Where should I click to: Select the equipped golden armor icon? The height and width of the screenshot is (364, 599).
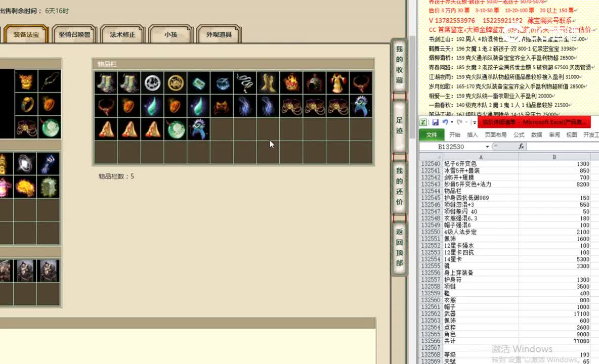[x=26, y=80]
